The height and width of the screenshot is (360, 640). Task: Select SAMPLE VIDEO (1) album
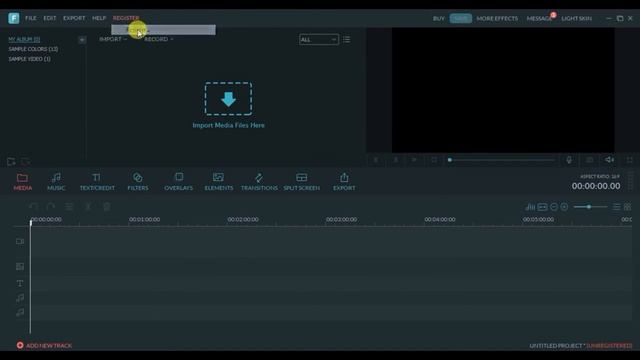(x=29, y=59)
